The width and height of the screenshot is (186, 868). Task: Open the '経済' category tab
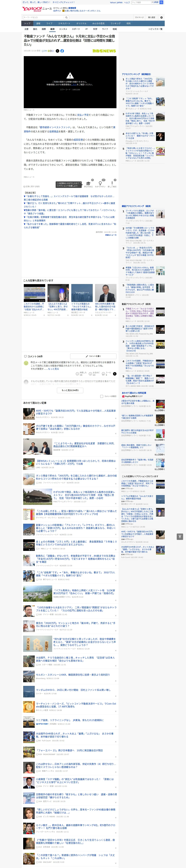(x=52, y=29)
